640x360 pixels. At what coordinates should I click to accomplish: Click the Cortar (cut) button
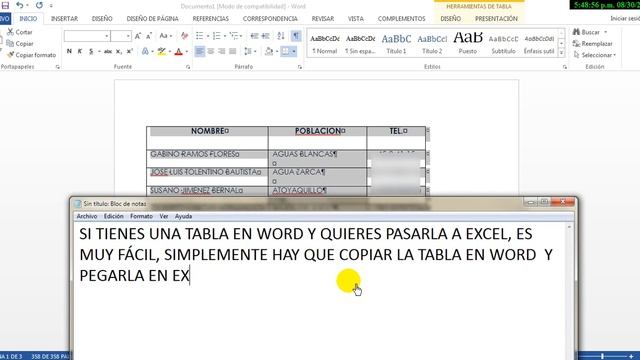click(20, 32)
